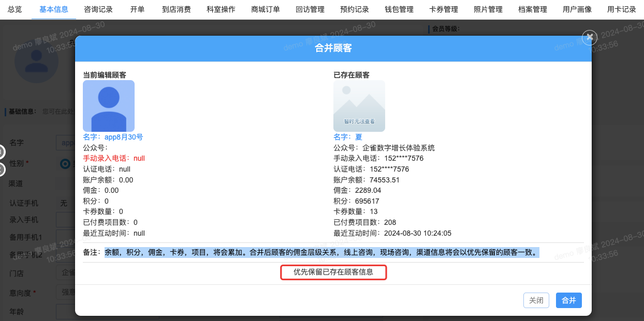
Task: Switch to the 总览 tab
Action: (x=15, y=9)
